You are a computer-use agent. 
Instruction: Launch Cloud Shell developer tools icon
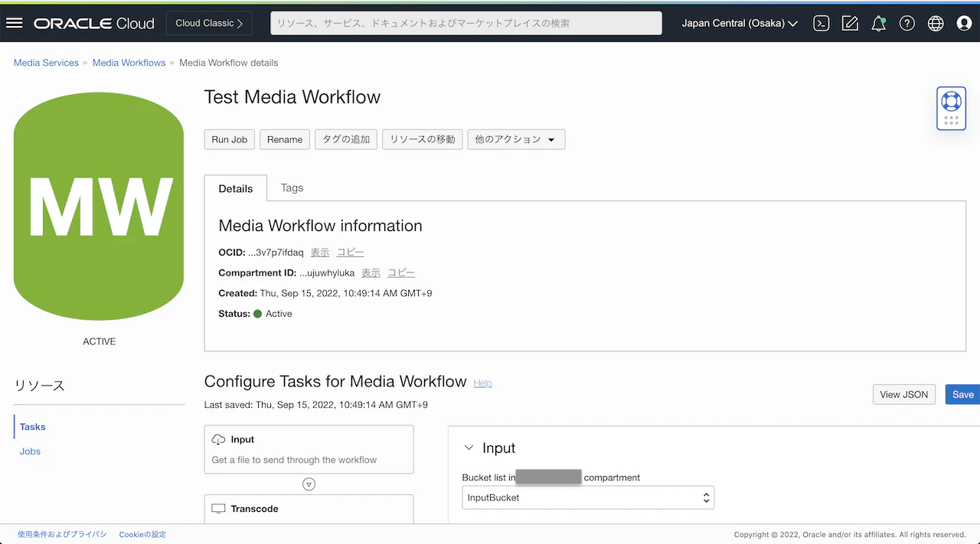pyautogui.click(x=822, y=23)
